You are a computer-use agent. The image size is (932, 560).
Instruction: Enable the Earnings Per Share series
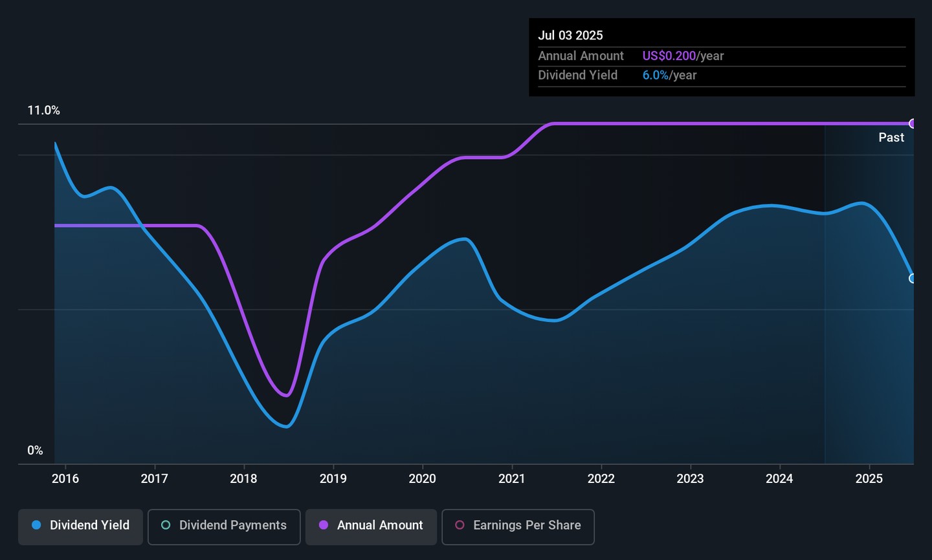518,526
